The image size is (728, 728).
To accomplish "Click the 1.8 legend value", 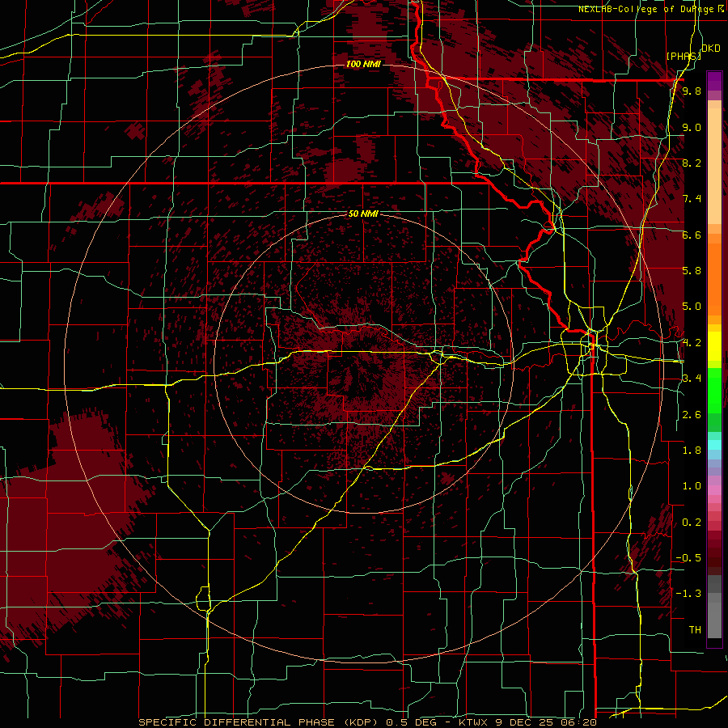I will 692,451.
